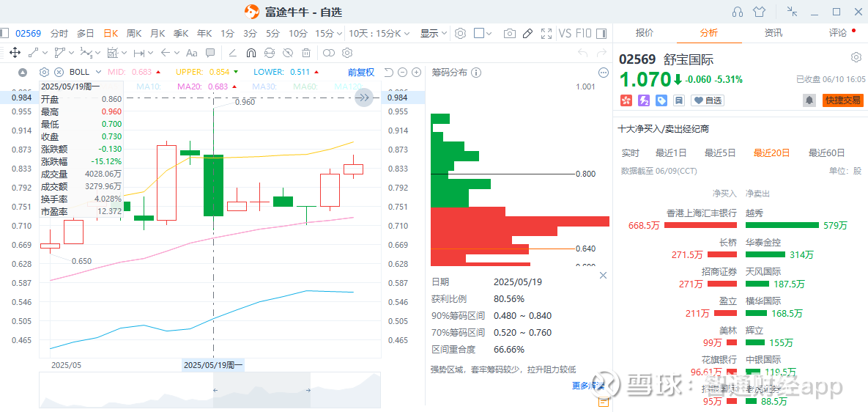Select 最近60日 broker period
The width and height of the screenshot is (868, 412).
click(826, 152)
